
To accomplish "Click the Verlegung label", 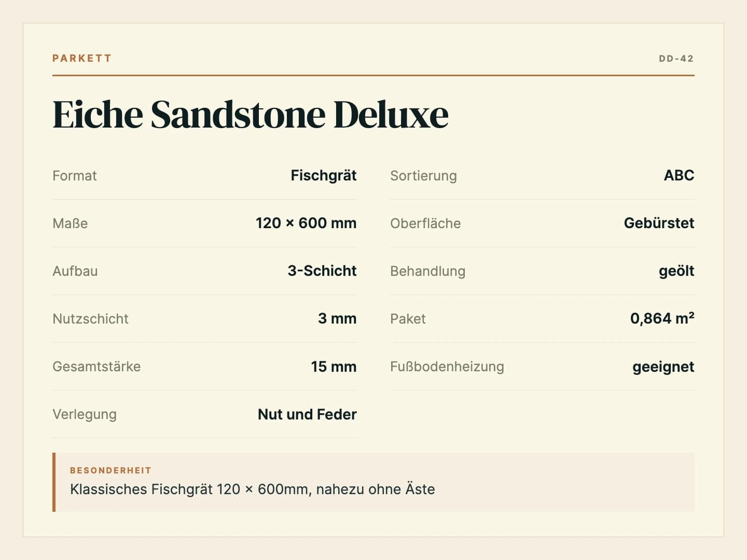I will 85,414.
